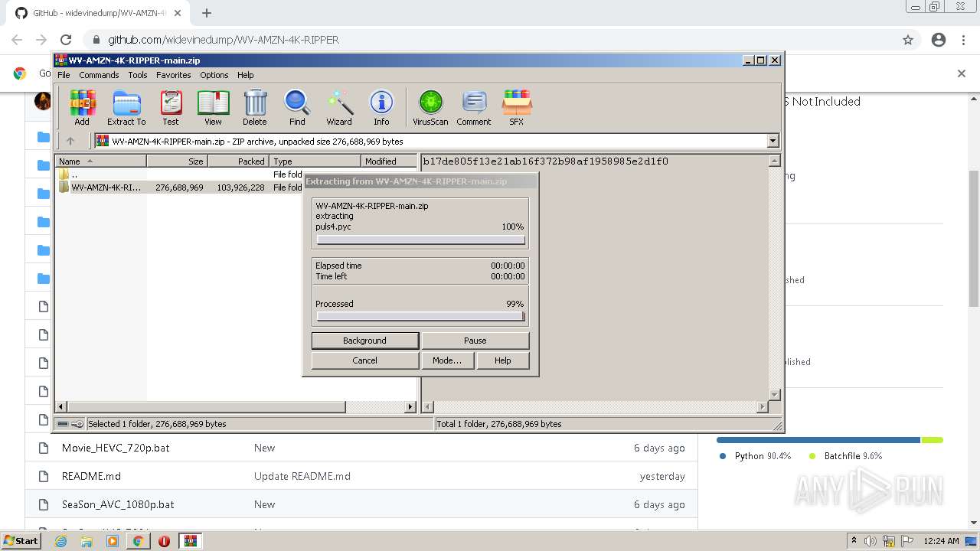Open README.md file link
This screenshot has width=980, height=551.
(x=91, y=476)
